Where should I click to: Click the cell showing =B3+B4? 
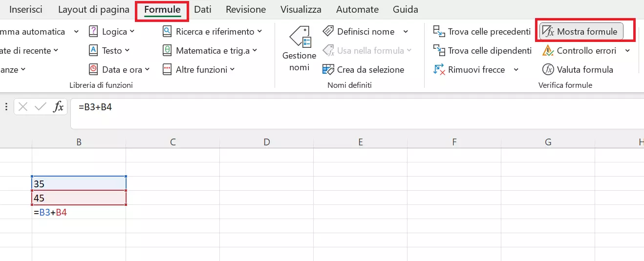[79, 212]
